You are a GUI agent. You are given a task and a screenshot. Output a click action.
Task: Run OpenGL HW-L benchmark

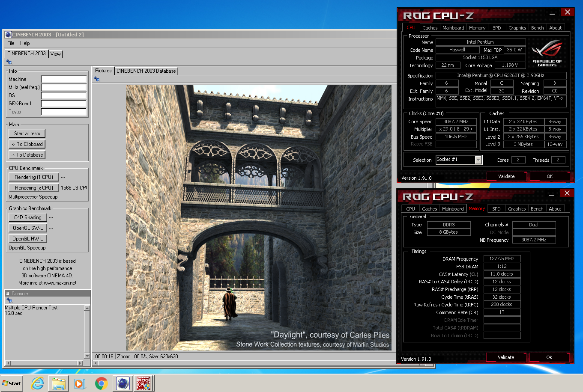tap(28, 239)
